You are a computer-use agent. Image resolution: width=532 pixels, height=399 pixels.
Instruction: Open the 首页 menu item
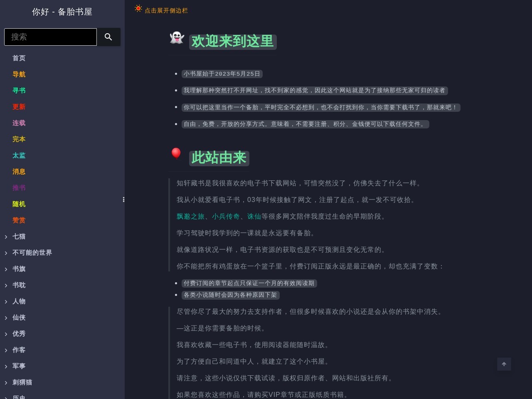19,58
